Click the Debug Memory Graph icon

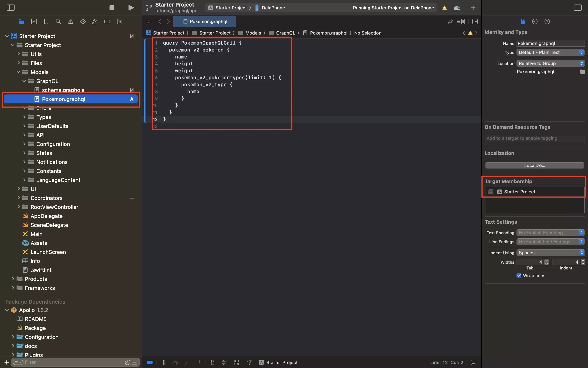224,362
